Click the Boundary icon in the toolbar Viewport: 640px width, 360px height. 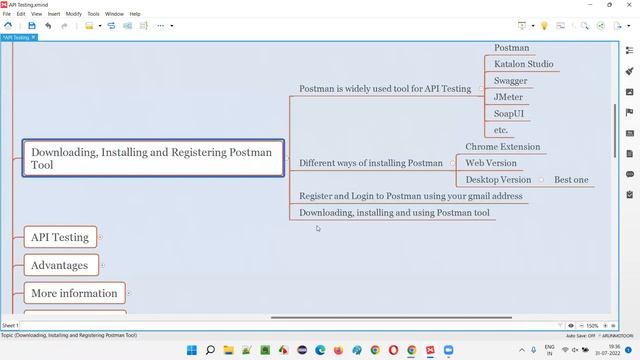pos(127,26)
